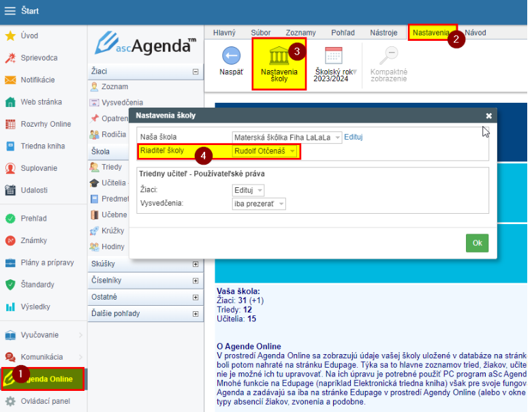Open Krúžky rocket icon
532x412 pixels.
[x=94, y=231]
